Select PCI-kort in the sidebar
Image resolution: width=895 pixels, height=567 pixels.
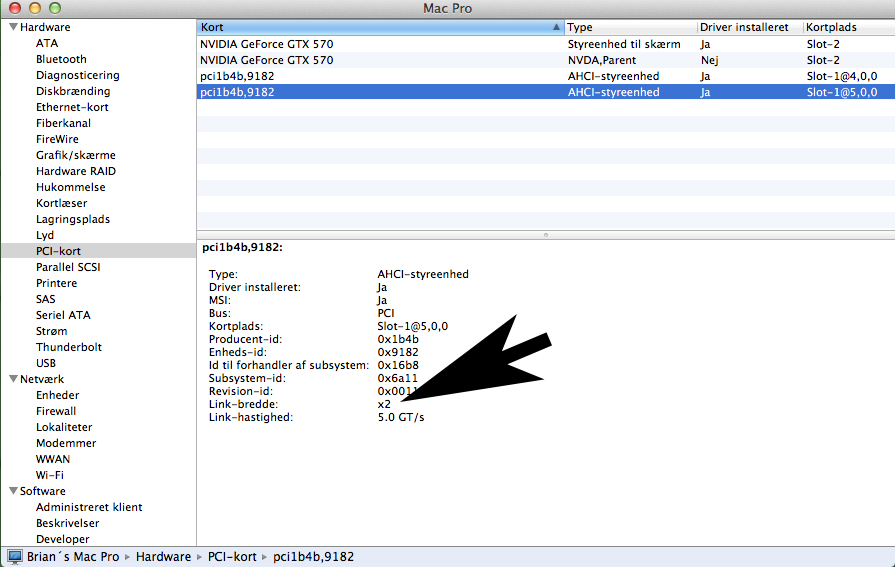coord(58,251)
